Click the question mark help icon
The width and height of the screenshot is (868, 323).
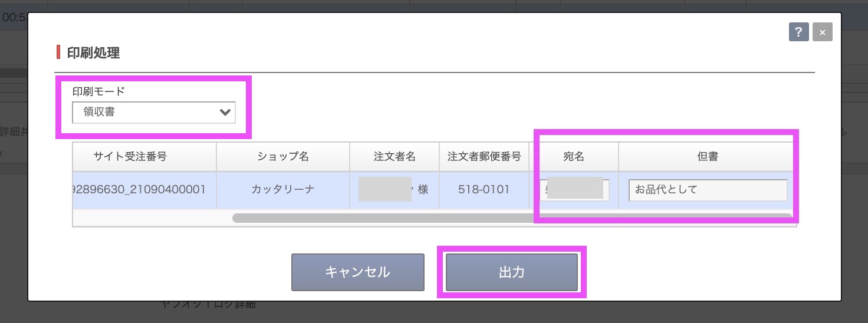pos(798,32)
